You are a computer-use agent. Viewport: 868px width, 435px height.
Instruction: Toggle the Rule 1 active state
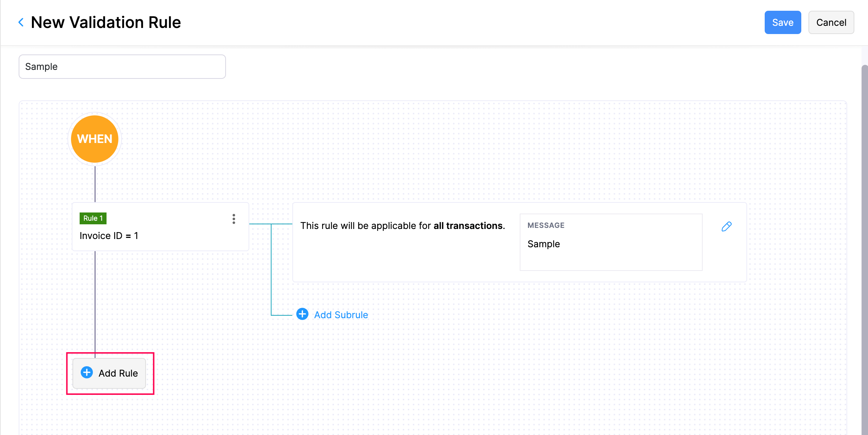coord(93,217)
